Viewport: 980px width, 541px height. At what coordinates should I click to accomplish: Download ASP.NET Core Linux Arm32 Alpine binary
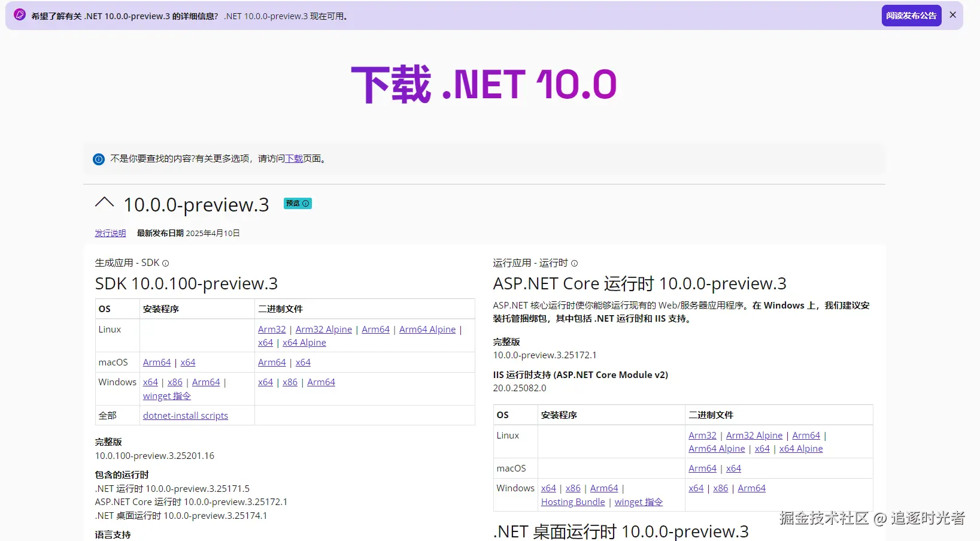[x=754, y=436]
